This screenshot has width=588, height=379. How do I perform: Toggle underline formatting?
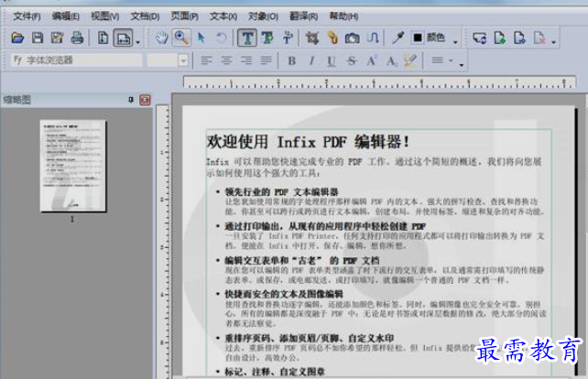[332, 60]
